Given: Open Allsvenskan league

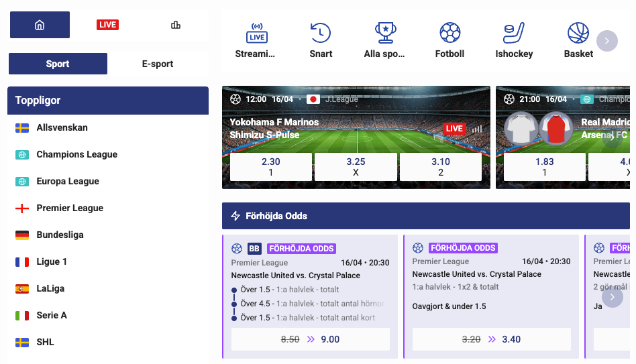Looking at the screenshot, I should click(x=108, y=127).
